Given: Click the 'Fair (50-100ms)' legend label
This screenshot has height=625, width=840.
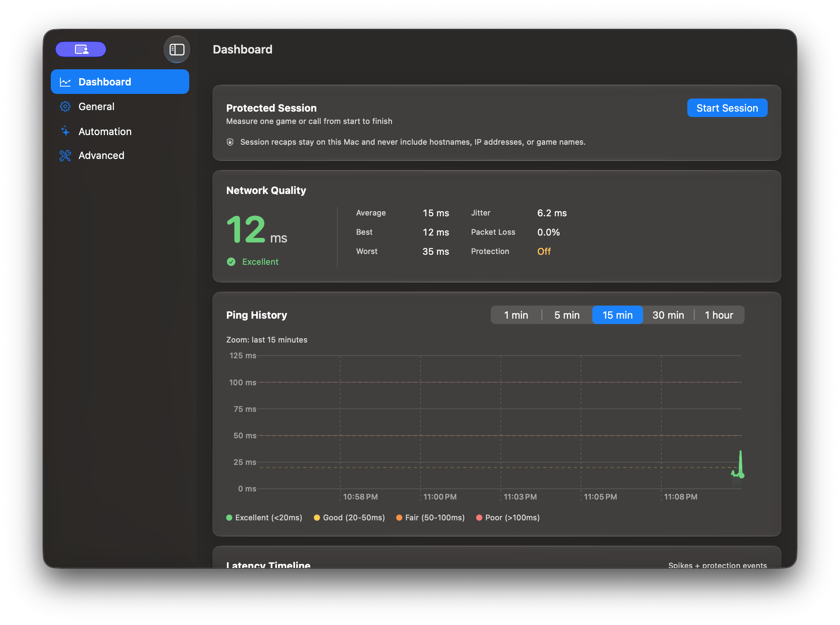Looking at the screenshot, I should [435, 518].
